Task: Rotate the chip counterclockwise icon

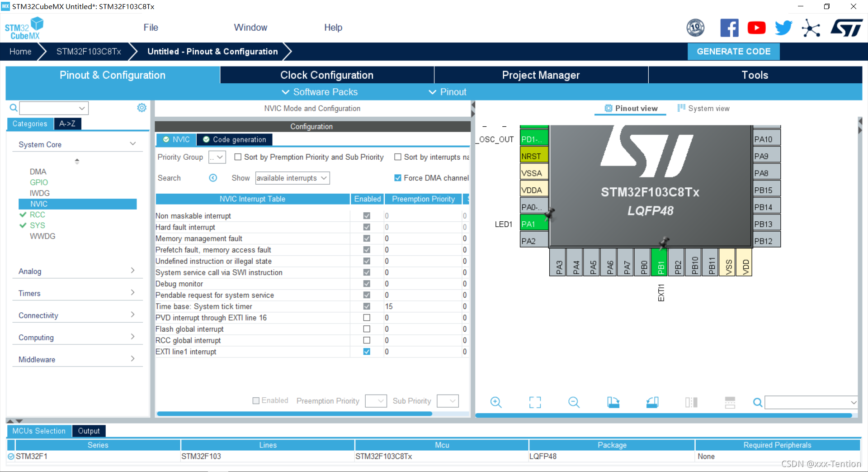Action: pyautogui.click(x=652, y=402)
